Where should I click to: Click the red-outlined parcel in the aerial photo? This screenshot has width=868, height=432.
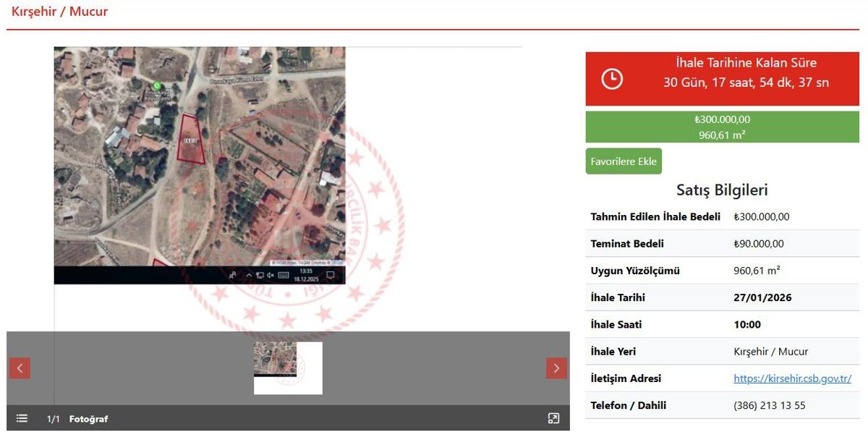pyautogui.click(x=192, y=140)
